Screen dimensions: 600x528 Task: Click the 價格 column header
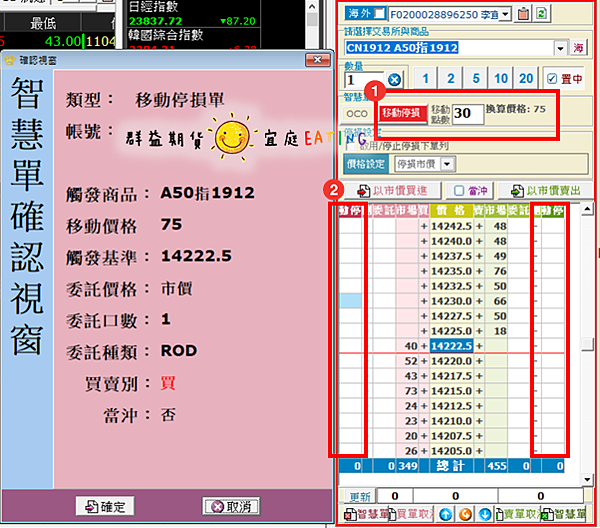pyautogui.click(x=452, y=210)
